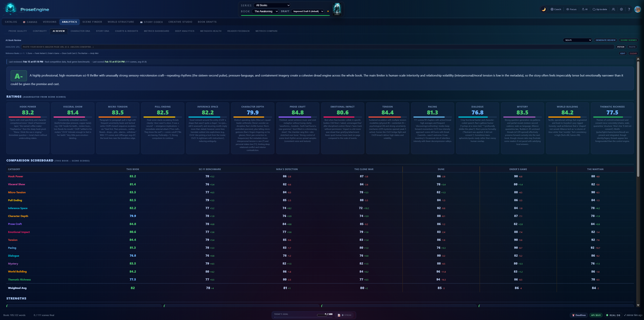Expand the Sci-Fi genre dropdown
Viewport: 644px width, 320px height.
(578, 40)
